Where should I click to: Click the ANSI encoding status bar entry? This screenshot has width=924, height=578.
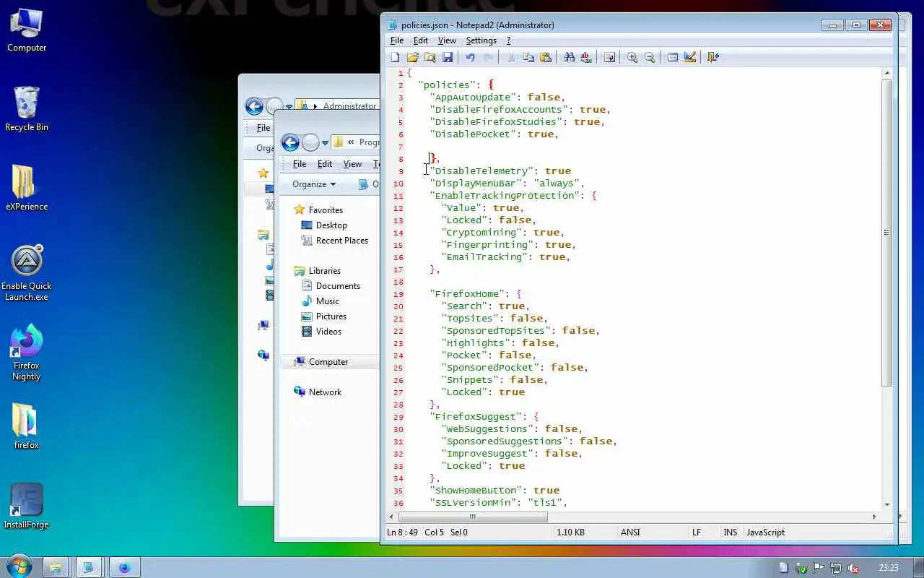click(x=630, y=532)
